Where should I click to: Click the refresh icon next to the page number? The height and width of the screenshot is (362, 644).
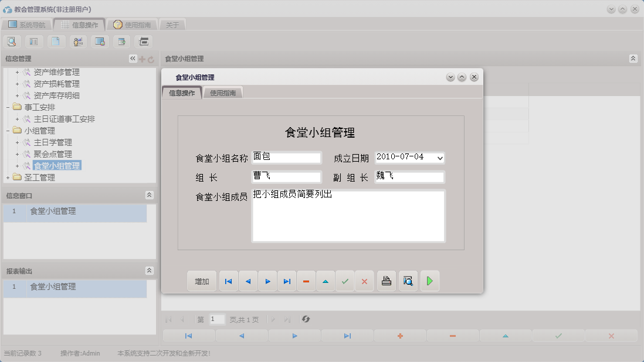306,319
